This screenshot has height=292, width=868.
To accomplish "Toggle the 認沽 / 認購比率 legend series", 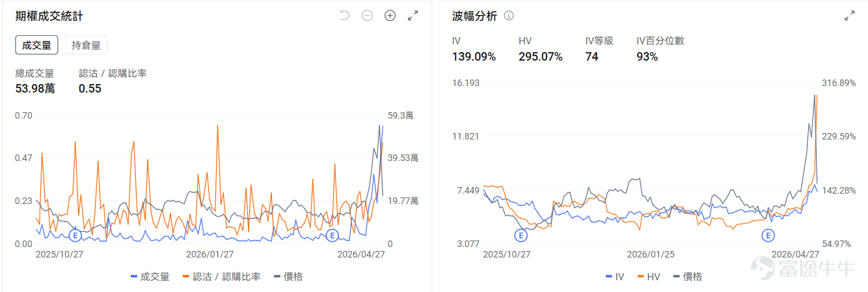I will (222, 277).
